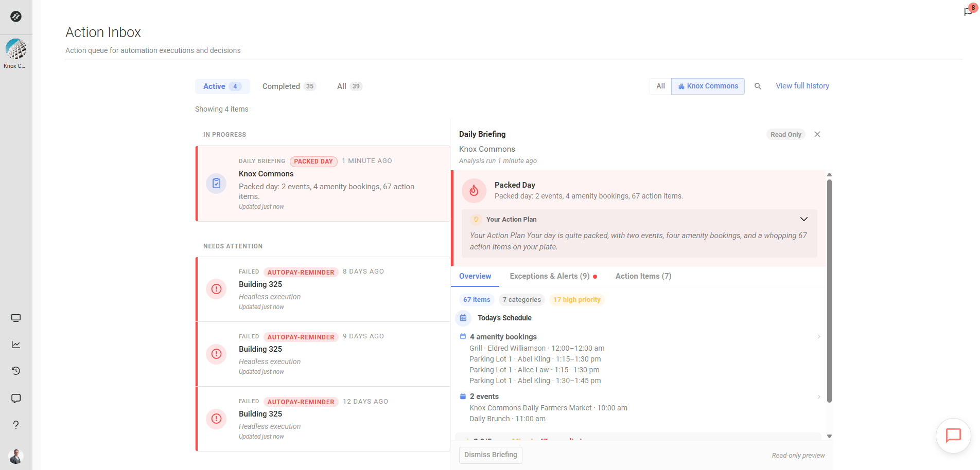
Task: Select the Knox Commons property filter
Action: [x=708, y=86]
